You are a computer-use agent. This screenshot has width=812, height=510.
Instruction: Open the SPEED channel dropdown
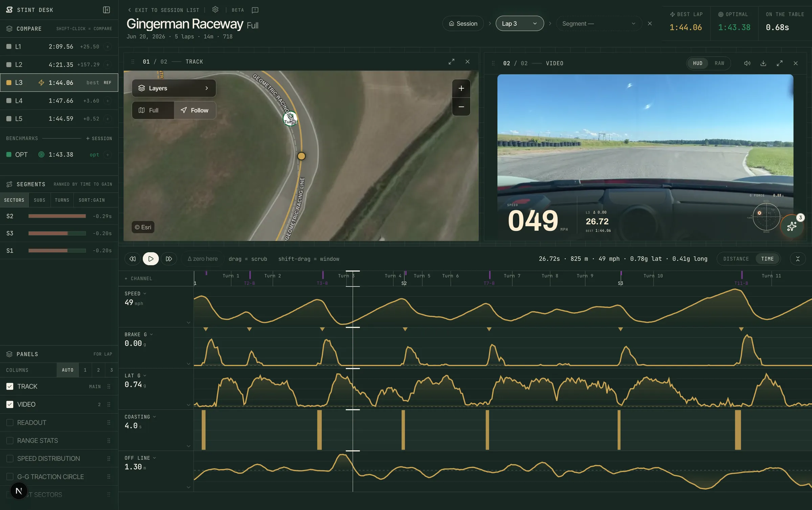coord(135,294)
